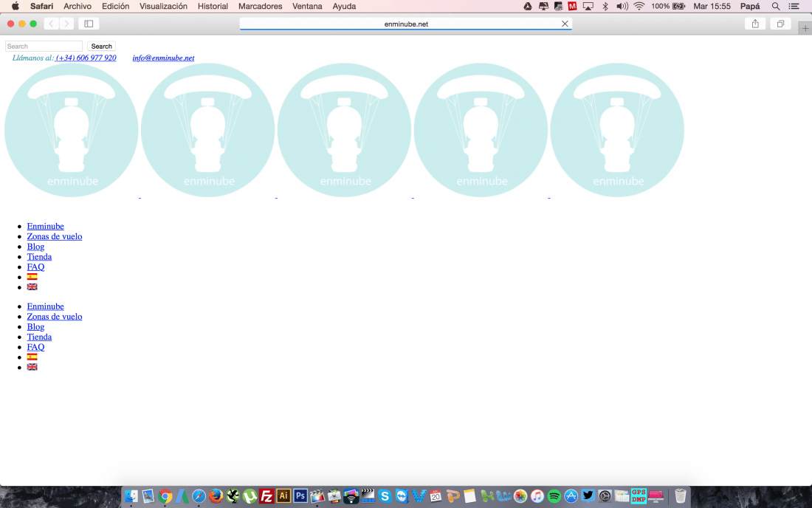Call the (+34) 606 977 920 link
This screenshot has height=508, width=812.
point(86,58)
